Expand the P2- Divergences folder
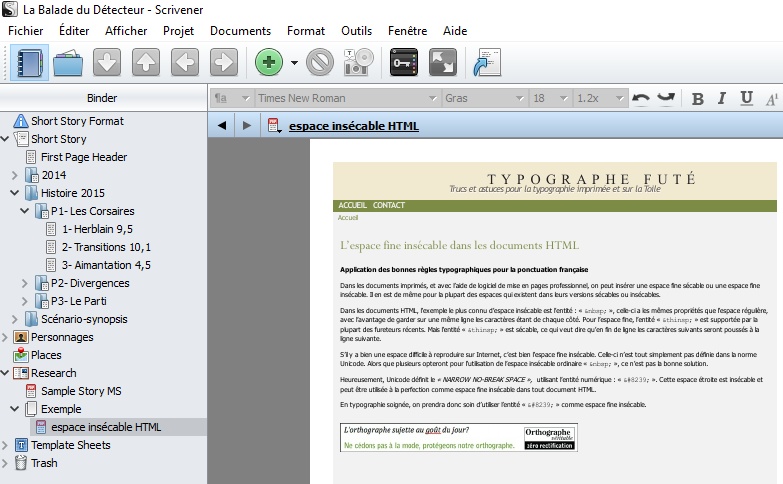This screenshot has height=484, width=783. click(x=24, y=283)
